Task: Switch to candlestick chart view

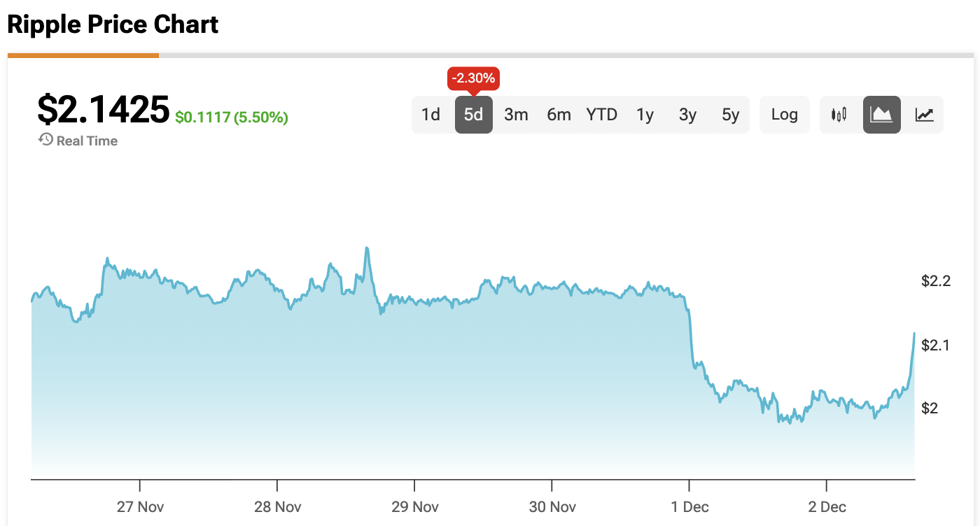Action: 839,115
